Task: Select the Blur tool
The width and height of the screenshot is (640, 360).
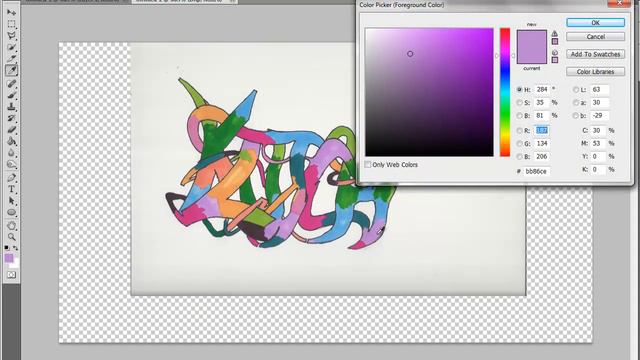Action: tap(11, 153)
